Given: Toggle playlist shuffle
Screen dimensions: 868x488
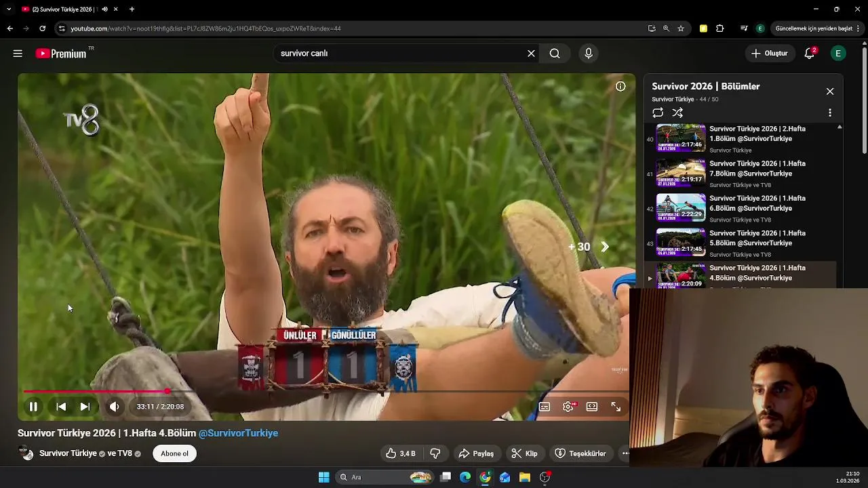Looking at the screenshot, I should click(x=677, y=113).
